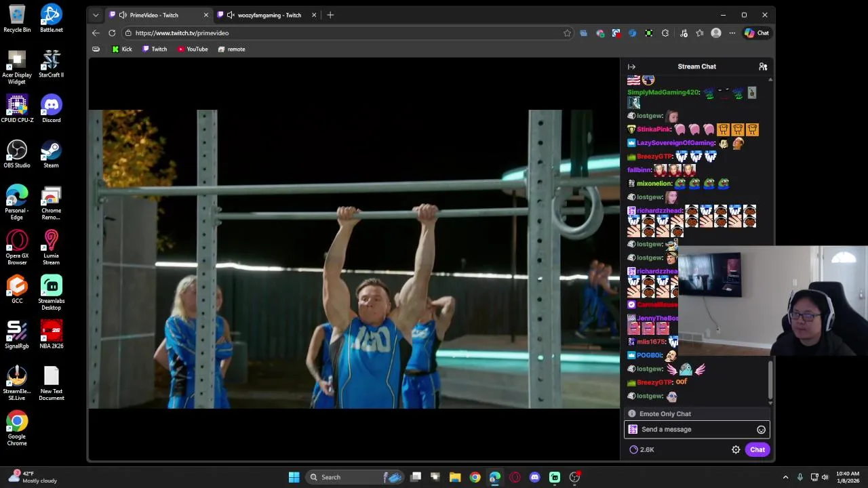Click mixonelion username in chat
The image size is (868, 488).
654,184
